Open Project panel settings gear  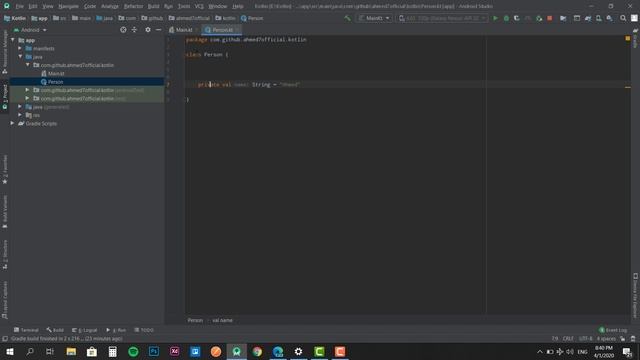click(x=148, y=30)
